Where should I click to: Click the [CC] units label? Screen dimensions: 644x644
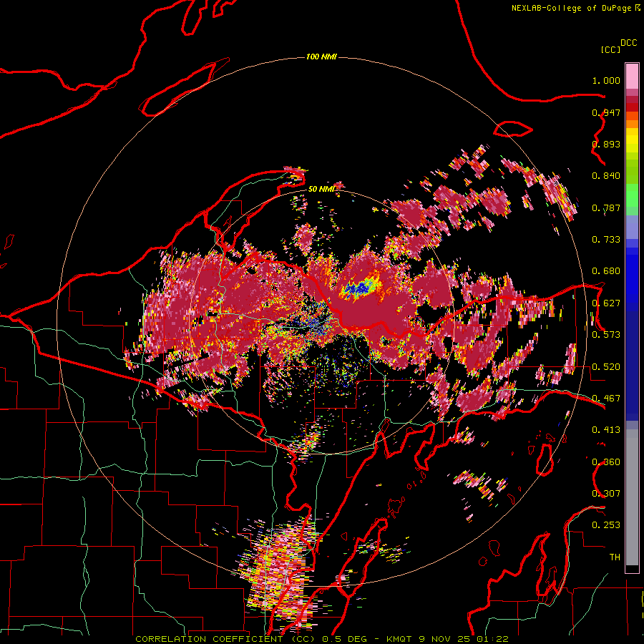pos(611,49)
